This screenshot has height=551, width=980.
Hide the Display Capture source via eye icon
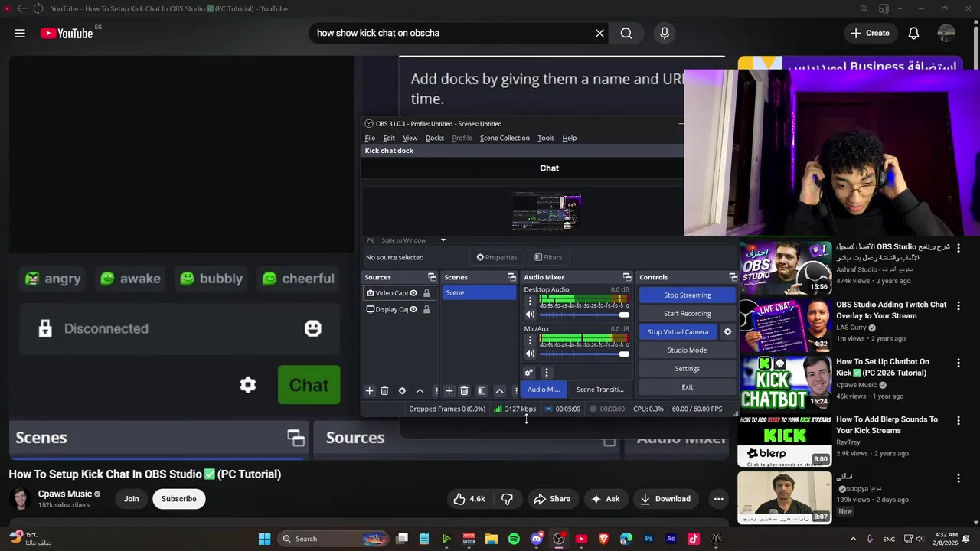[413, 309]
